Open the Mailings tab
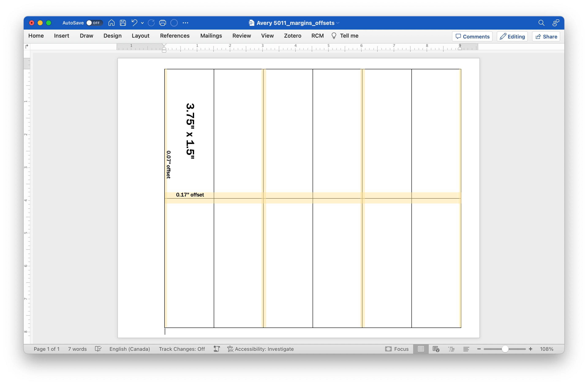Screen dimensions: 588x385 [x=211, y=36]
